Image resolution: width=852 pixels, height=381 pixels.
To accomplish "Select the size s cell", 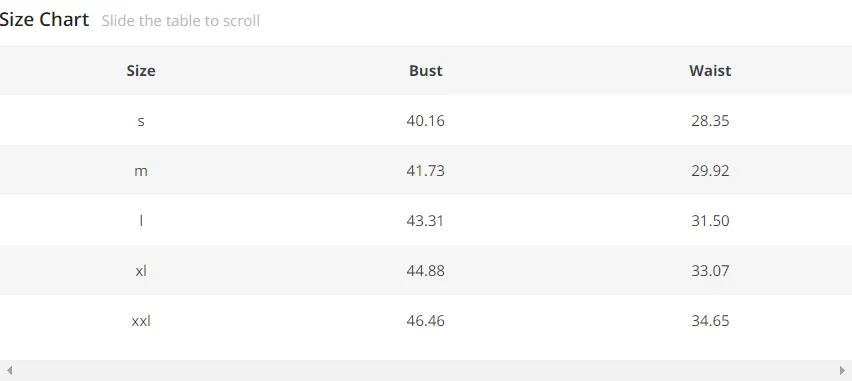I will click(141, 121).
